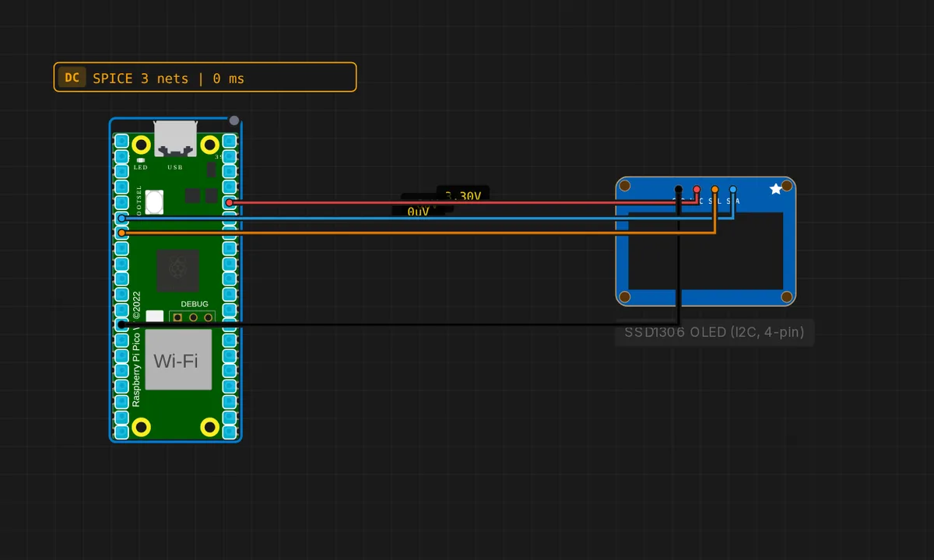Viewport: 934px width, 560px height.
Task: Click the 3.30V voltage label
Action: 464,196
